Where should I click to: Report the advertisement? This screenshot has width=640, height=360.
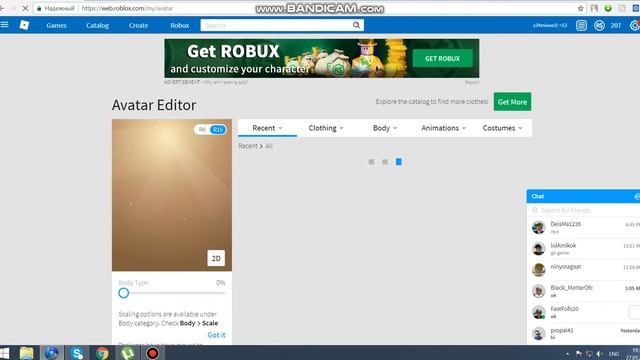[x=472, y=82]
